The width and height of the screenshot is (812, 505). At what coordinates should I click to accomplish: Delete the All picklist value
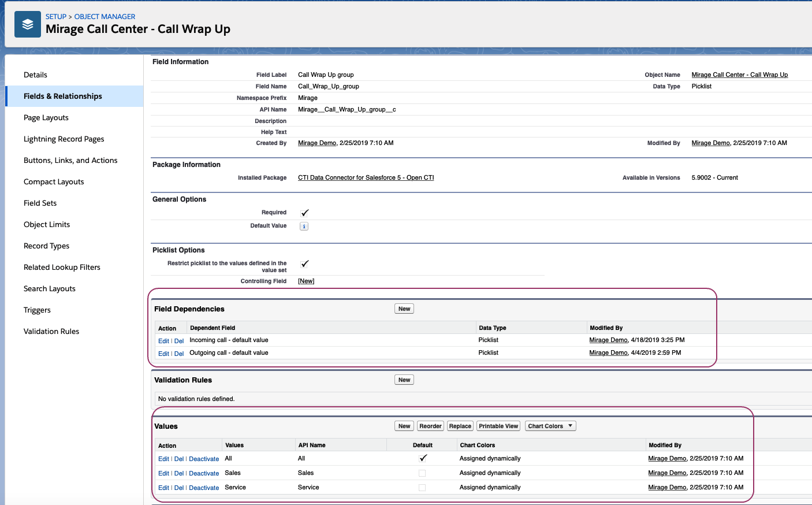click(179, 459)
